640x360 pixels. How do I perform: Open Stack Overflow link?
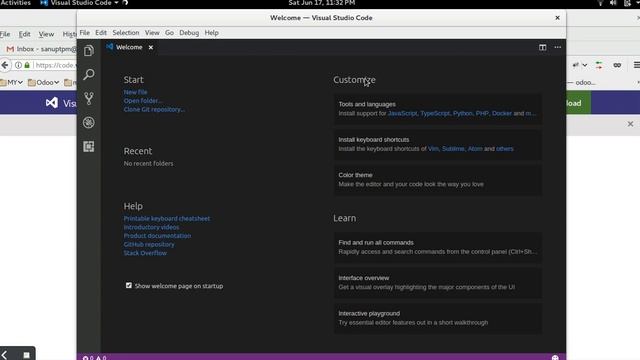click(x=145, y=253)
